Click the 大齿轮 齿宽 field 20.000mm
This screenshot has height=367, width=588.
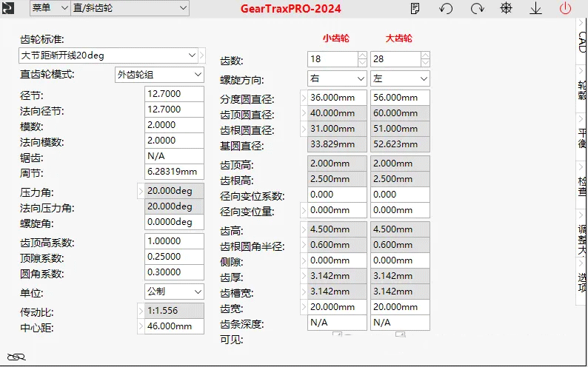click(400, 307)
